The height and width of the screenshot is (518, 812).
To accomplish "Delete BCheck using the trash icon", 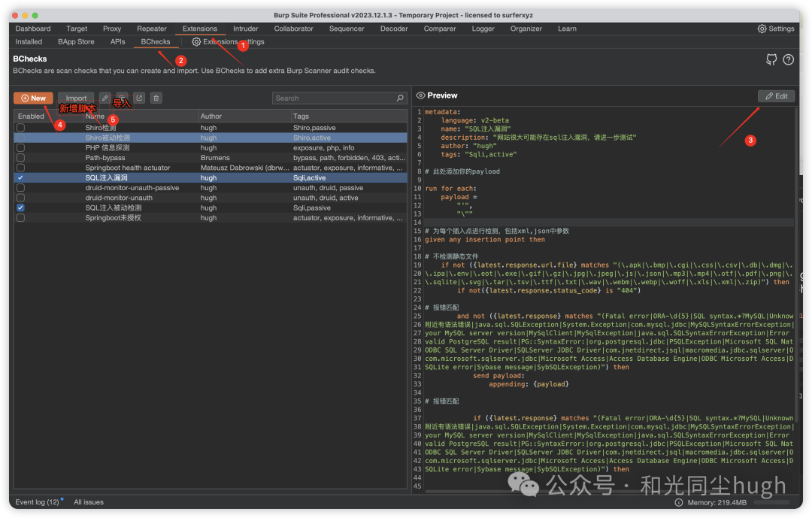I will click(x=156, y=98).
